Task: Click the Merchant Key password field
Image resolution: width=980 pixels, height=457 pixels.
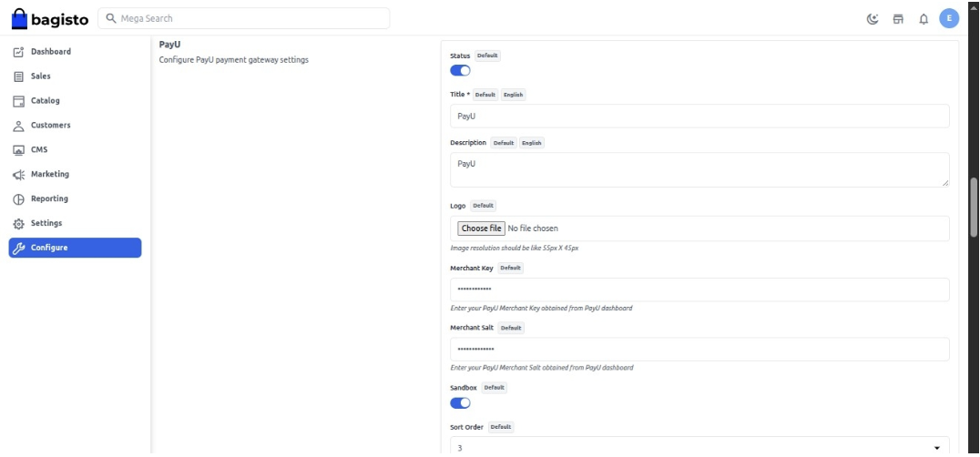Action: pyautogui.click(x=699, y=289)
